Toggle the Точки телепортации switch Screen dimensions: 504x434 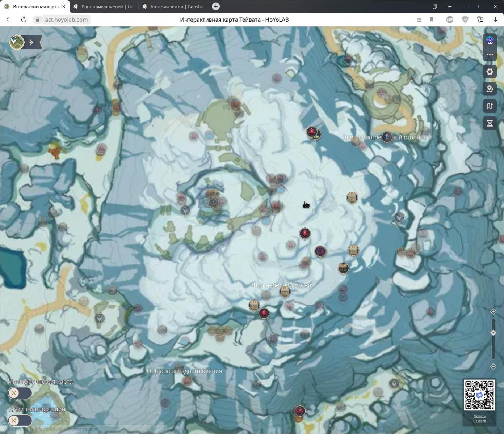20,421
